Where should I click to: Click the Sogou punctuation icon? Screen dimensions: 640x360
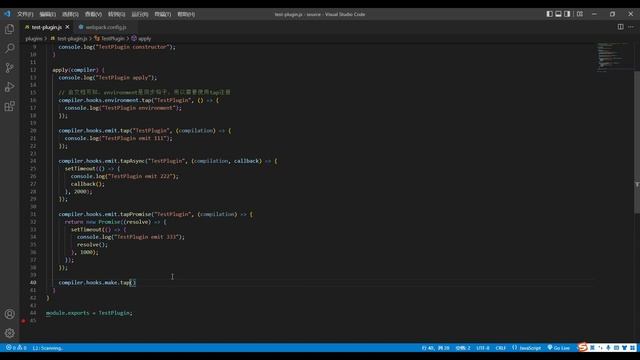pos(600,348)
